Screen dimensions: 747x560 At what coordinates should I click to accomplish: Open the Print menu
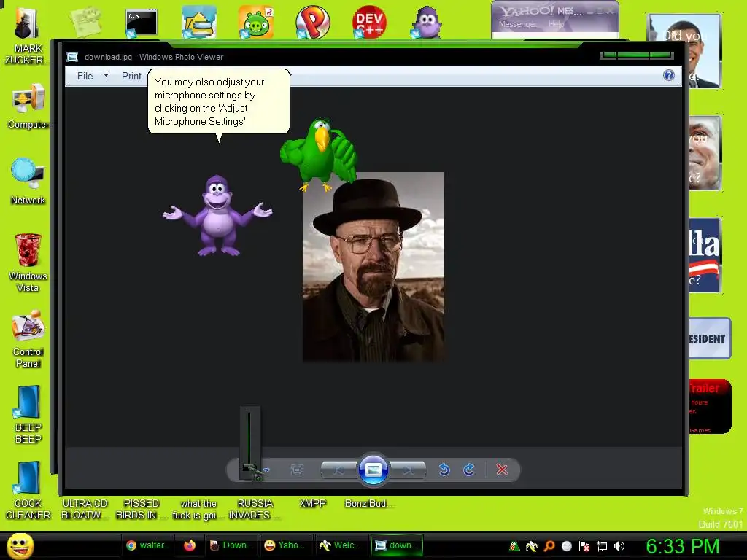[x=131, y=76]
